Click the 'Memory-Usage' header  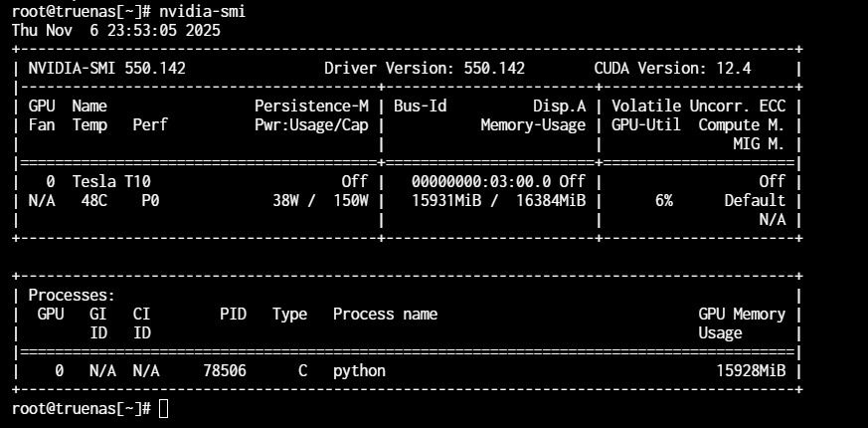533,125
